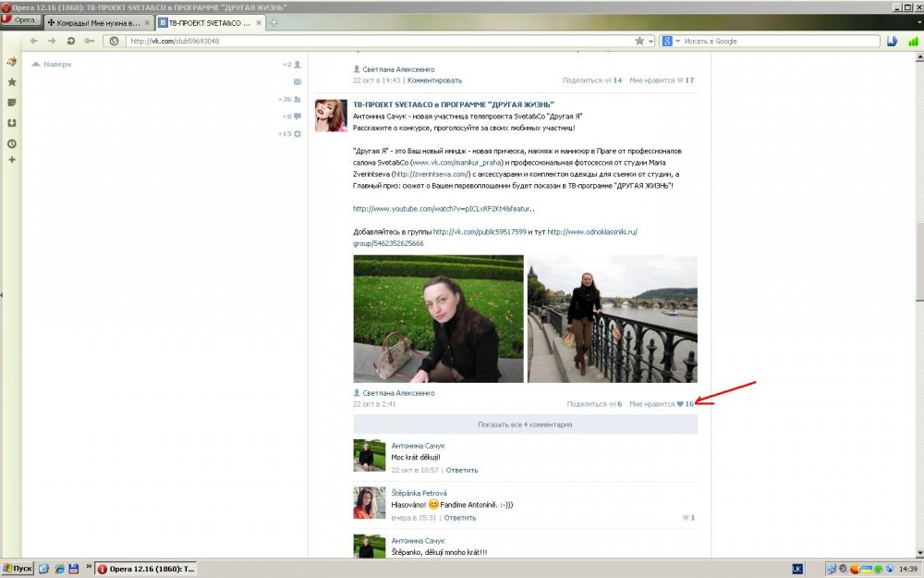The width and height of the screenshot is (924, 578).
Task: Click the green signal bars extension icon
Action: [913, 41]
